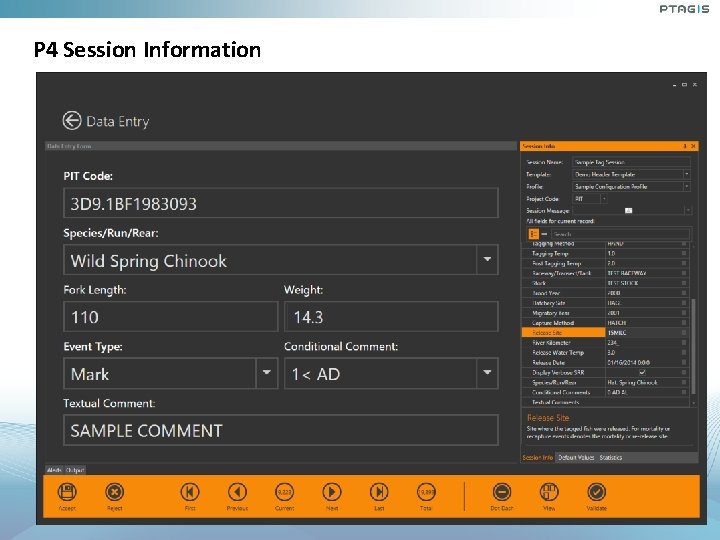This screenshot has width=720, height=540.
Task: Click the scroll-down arrow of fields list
Action: point(693,403)
